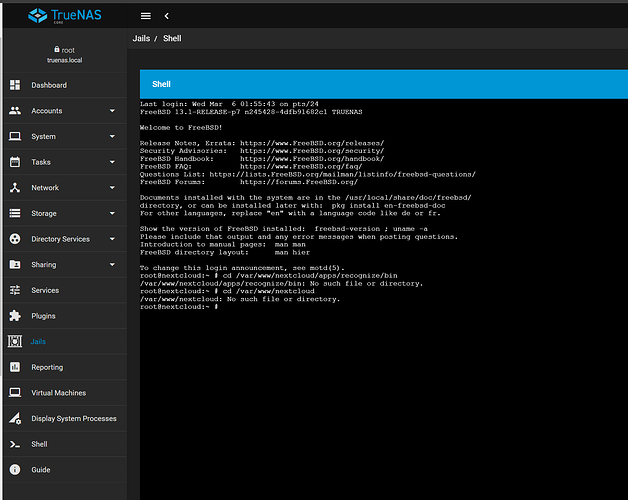The height and width of the screenshot is (500, 628).
Task: Click the Release Notes URL line
Action: 262,143
